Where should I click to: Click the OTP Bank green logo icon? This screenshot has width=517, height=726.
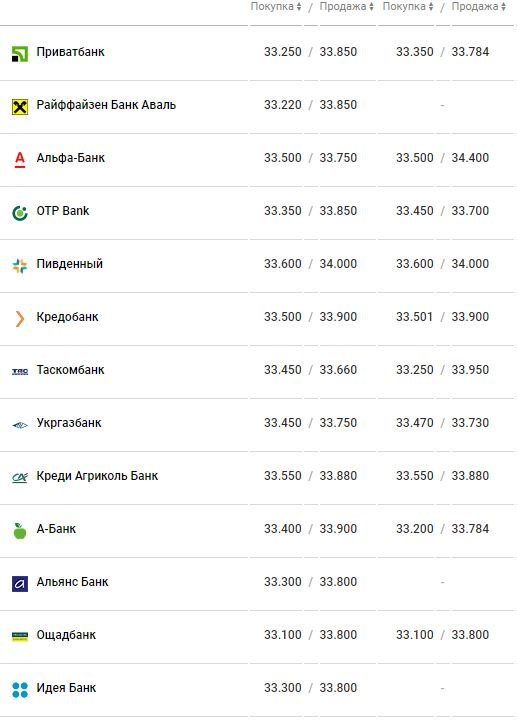tap(20, 213)
